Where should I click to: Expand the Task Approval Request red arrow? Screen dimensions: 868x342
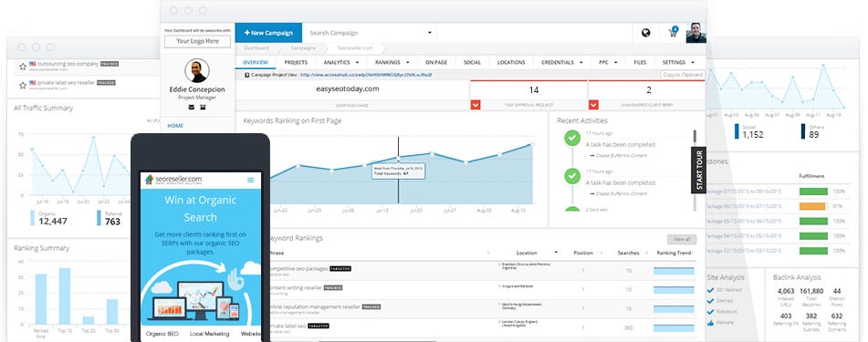[x=475, y=105]
